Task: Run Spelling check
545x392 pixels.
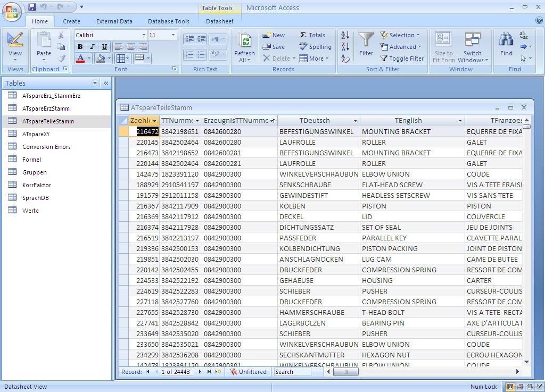Action: pos(315,47)
